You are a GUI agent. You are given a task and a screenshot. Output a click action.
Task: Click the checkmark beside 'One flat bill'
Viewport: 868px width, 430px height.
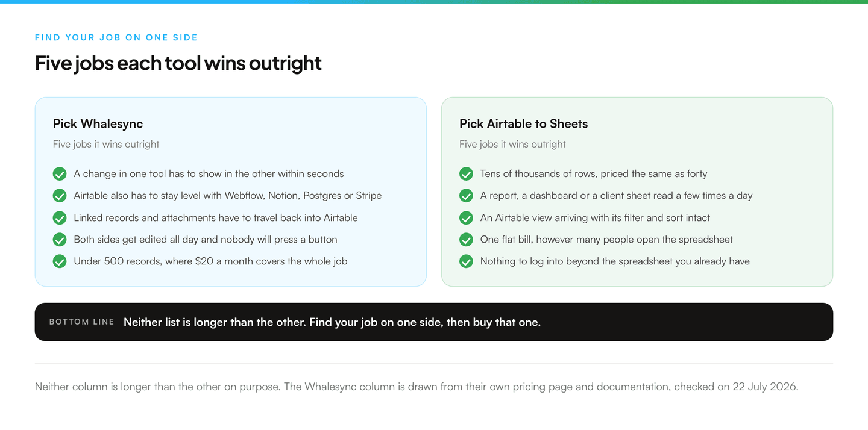click(x=466, y=240)
